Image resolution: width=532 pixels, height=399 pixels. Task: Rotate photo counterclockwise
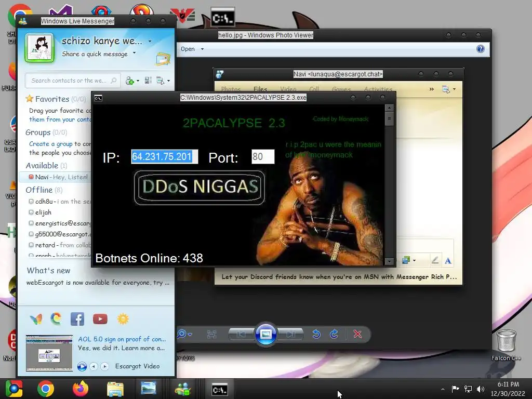tap(316, 334)
